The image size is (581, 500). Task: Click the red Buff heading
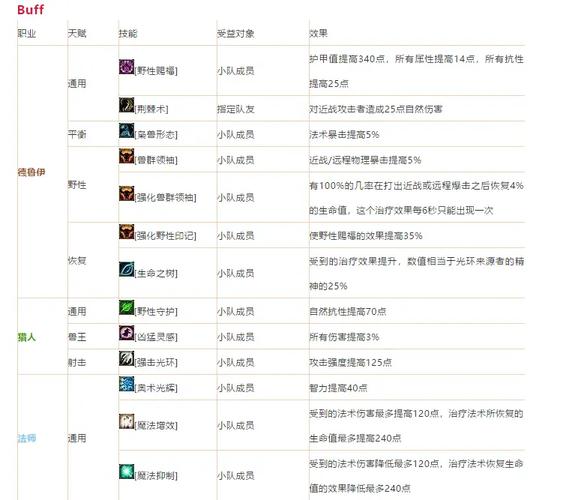click(30, 10)
